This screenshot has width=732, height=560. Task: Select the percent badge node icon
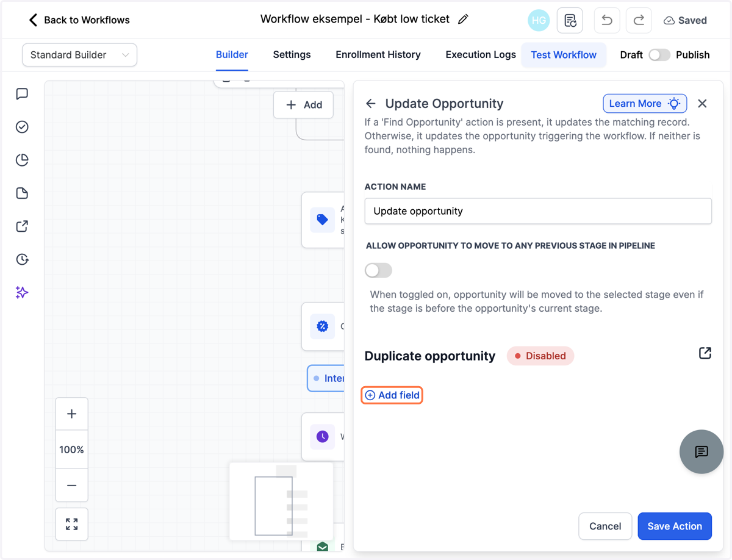point(323,326)
